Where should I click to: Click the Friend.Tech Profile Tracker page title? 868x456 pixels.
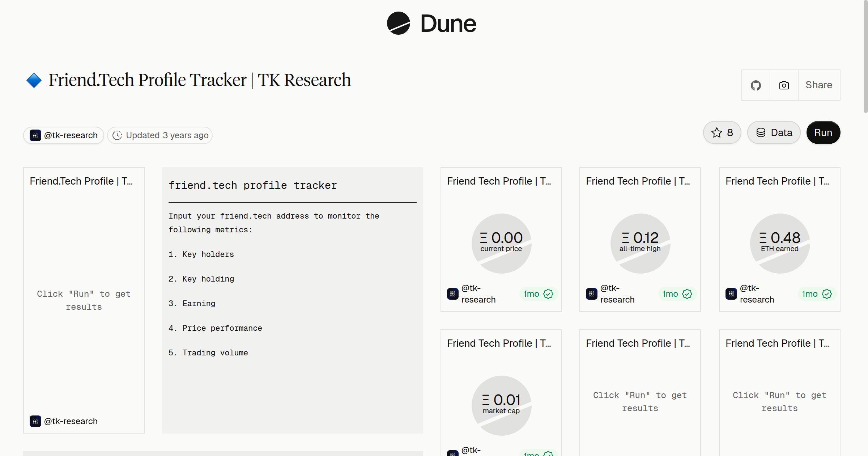coord(200,80)
